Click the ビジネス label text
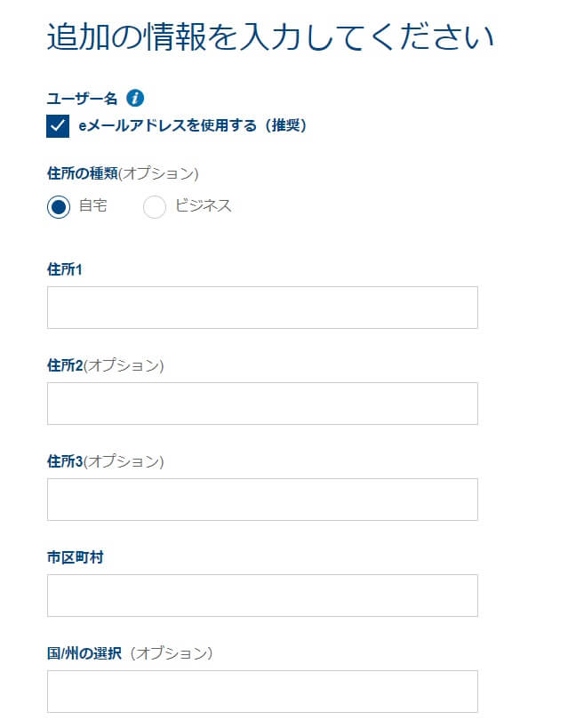 pos(204,206)
